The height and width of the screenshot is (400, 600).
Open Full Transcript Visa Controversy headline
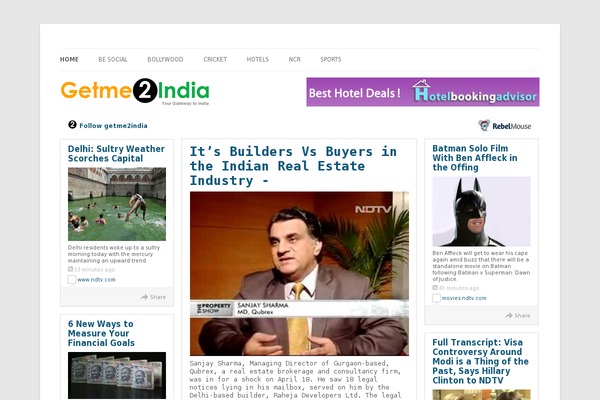pyautogui.click(x=481, y=361)
